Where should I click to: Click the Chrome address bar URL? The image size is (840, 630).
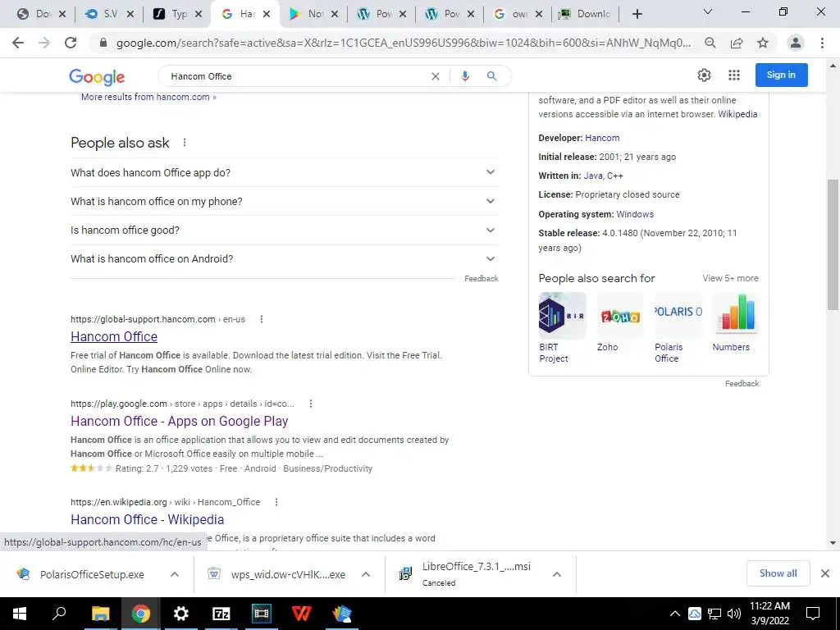click(x=404, y=43)
